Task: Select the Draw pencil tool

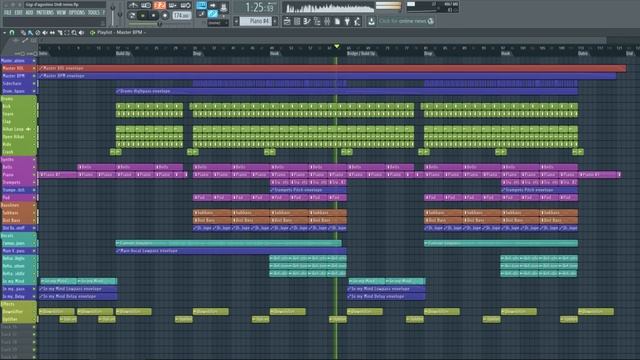Action: (23, 32)
